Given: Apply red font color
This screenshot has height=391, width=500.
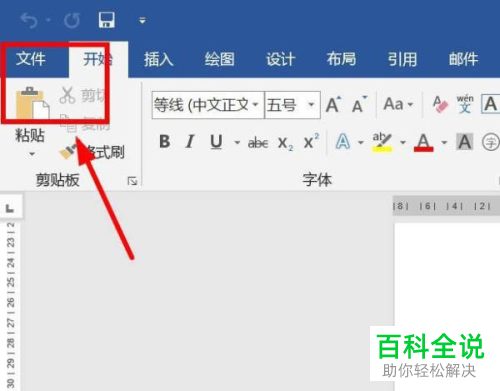Looking at the screenshot, I should coord(424,142).
